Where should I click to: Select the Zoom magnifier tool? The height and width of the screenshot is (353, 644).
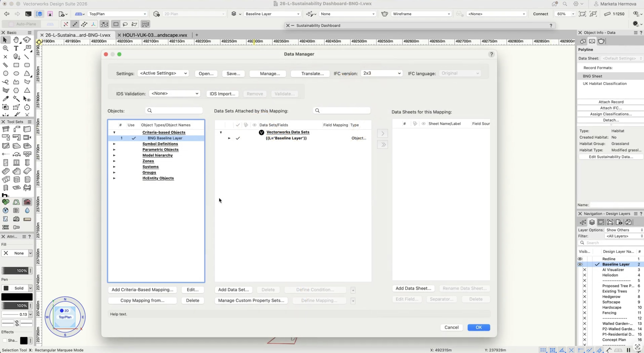[x=5, y=48]
